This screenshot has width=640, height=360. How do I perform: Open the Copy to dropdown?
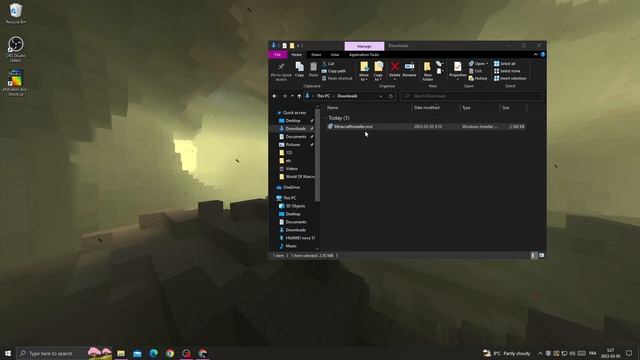pos(378,71)
